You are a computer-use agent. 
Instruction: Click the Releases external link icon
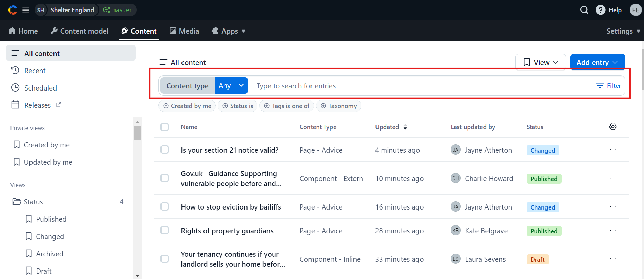[x=58, y=105]
